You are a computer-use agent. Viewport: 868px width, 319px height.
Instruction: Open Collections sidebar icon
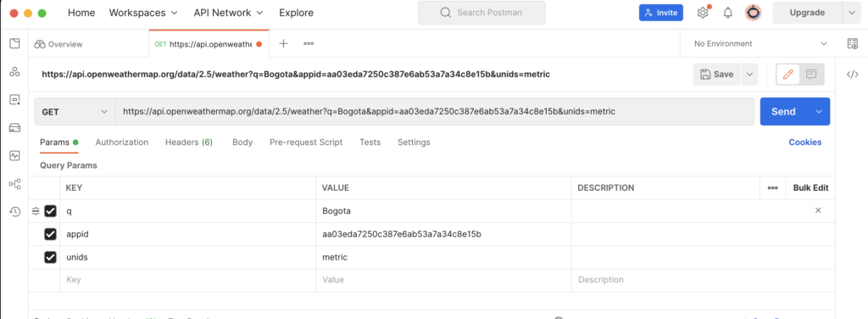[14, 44]
